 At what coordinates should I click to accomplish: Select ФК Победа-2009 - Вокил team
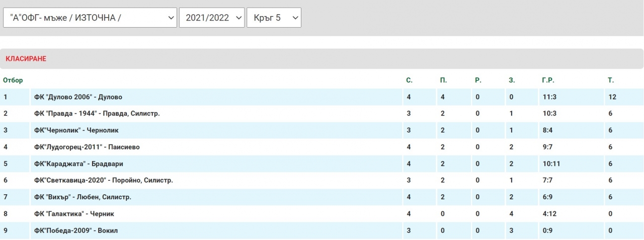[x=76, y=230]
